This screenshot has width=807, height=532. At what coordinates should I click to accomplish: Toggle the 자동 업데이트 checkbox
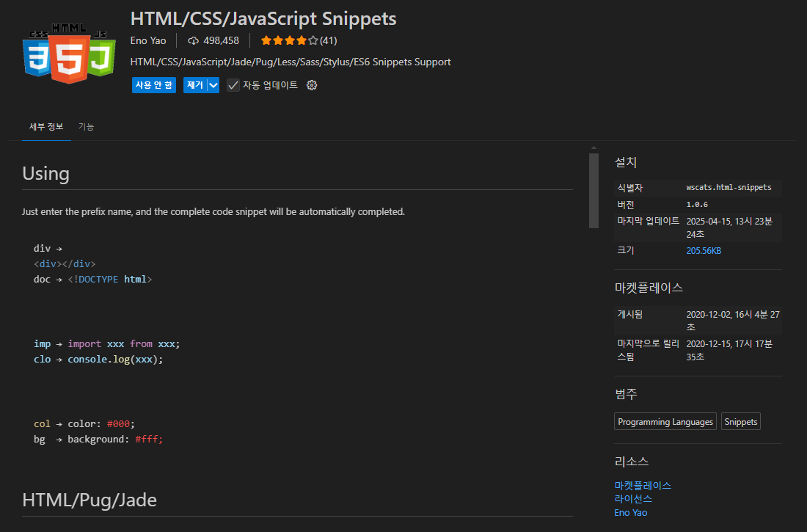click(233, 86)
